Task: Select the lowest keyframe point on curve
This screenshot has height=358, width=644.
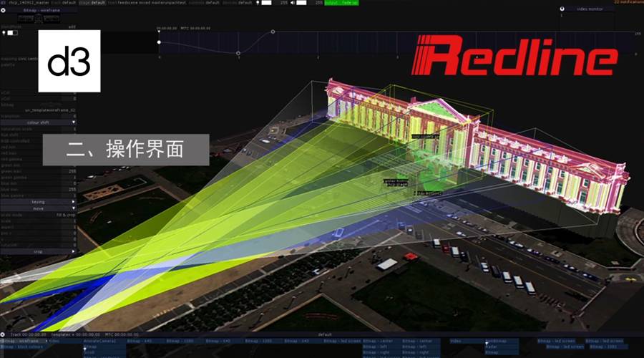Action: coord(238,53)
